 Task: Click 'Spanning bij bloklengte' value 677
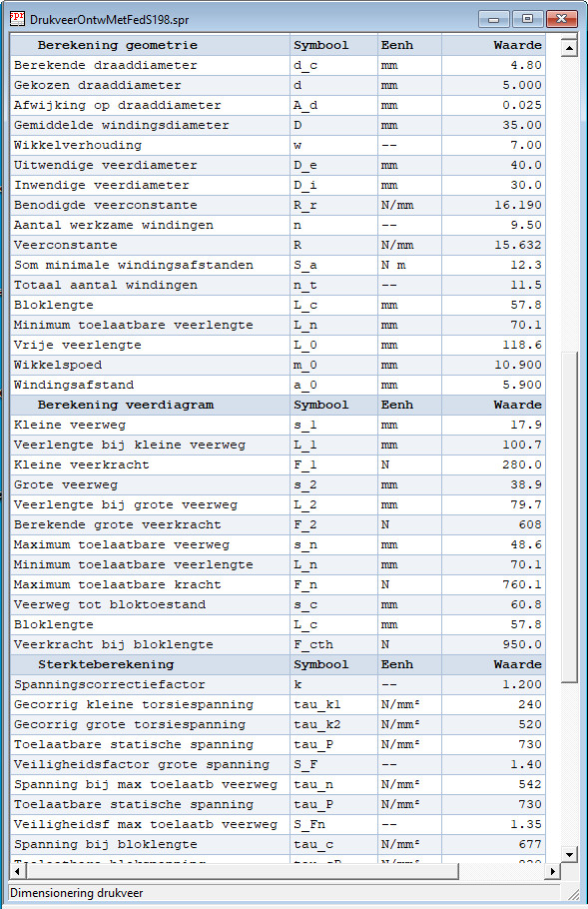click(x=530, y=845)
